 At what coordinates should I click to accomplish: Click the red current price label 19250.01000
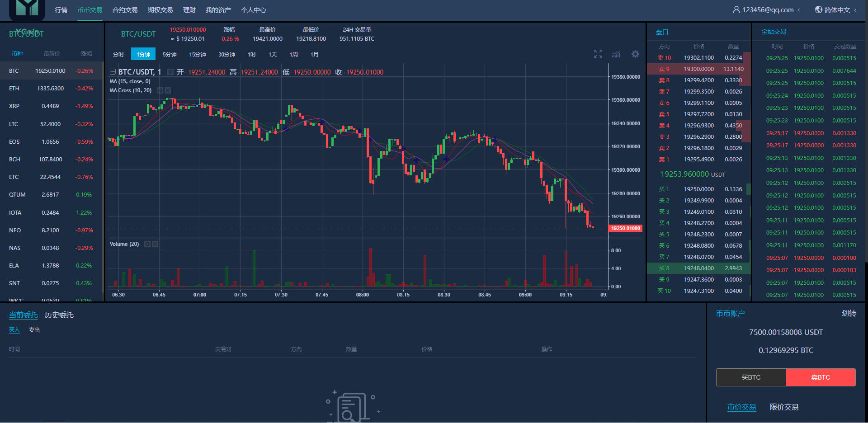click(625, 228)
